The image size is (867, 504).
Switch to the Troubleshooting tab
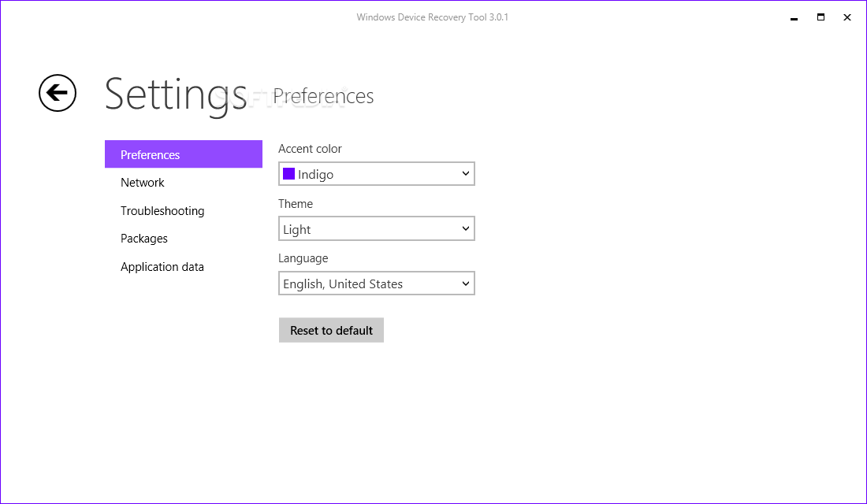tap(162, 210)
